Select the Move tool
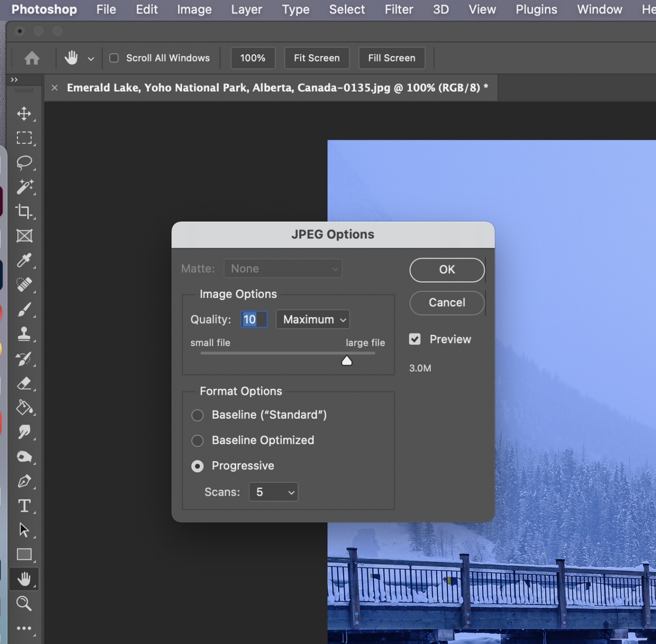This screenshot has height=644, width=656. click(x=24, y=113)
